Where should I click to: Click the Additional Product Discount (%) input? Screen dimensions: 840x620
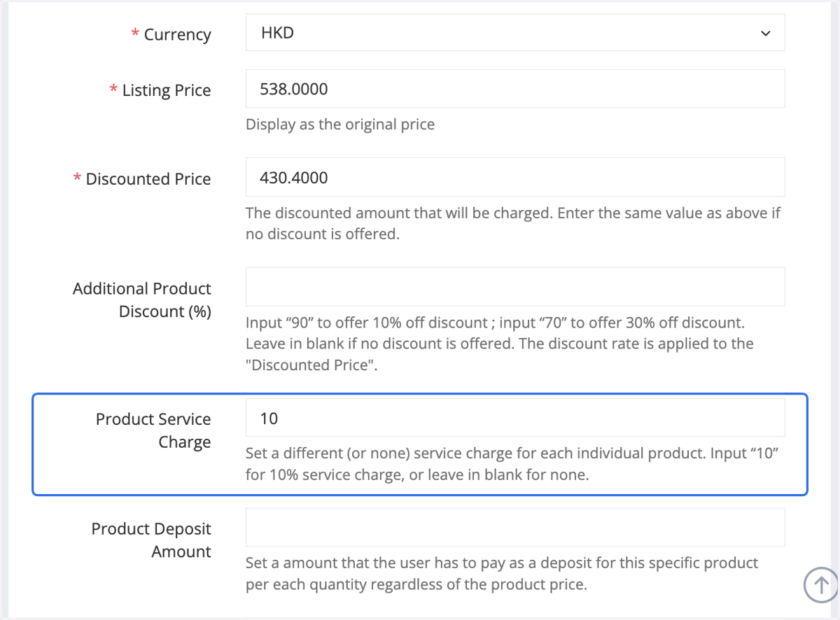pyautogui.click(x=515, y=287)
